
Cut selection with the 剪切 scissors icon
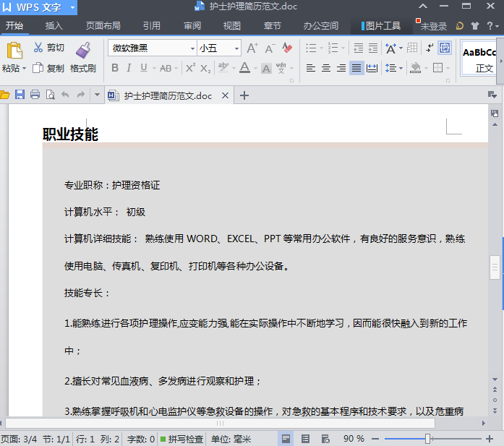coord(38,48)
